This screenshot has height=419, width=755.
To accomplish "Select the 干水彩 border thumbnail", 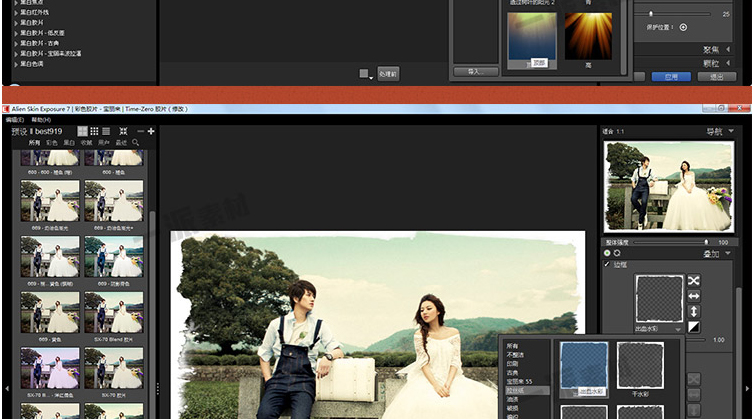I will pos(640,366).
